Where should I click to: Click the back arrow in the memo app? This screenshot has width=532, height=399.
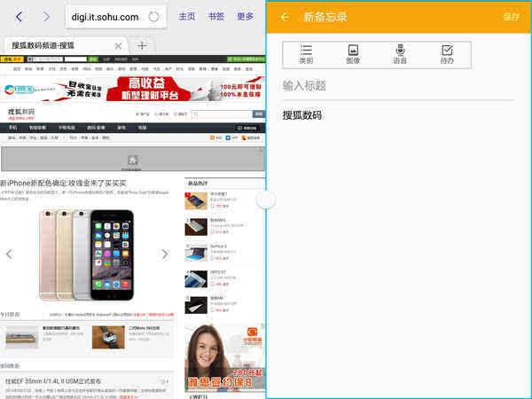[x=285, y=17]
